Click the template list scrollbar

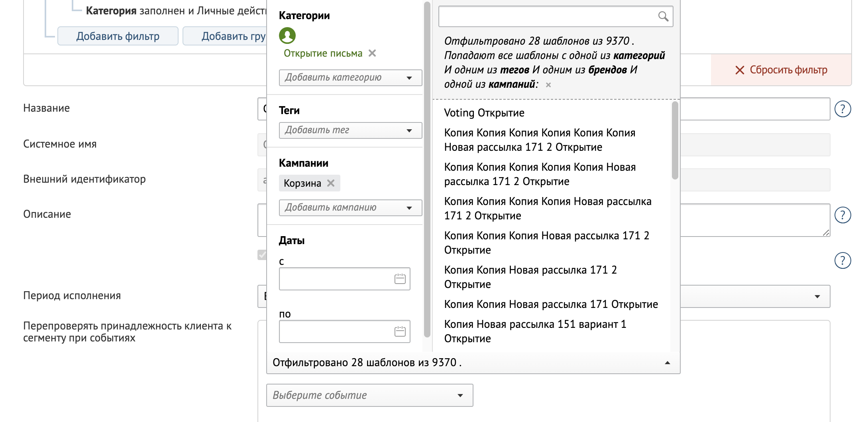click(675, 140)
